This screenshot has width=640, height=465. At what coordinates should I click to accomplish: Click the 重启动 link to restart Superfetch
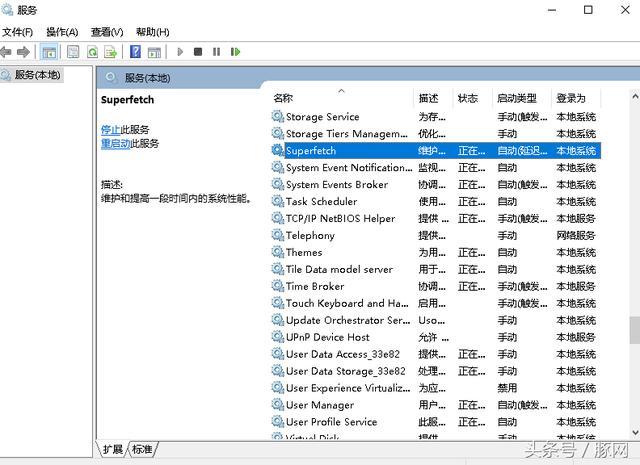click(114, 144)
